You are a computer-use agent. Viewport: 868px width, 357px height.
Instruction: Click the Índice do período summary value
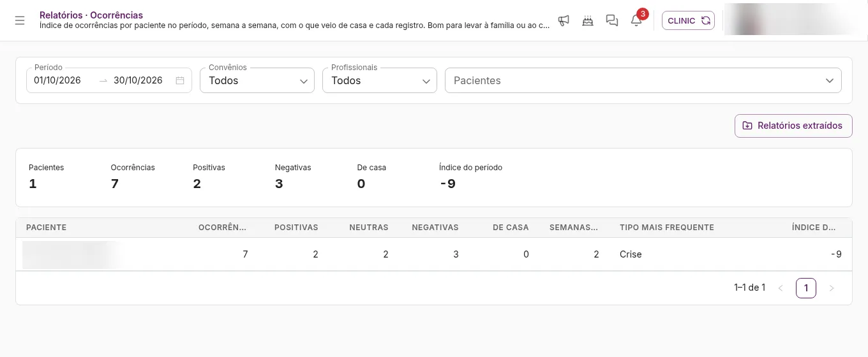click(x=447, y=184)
